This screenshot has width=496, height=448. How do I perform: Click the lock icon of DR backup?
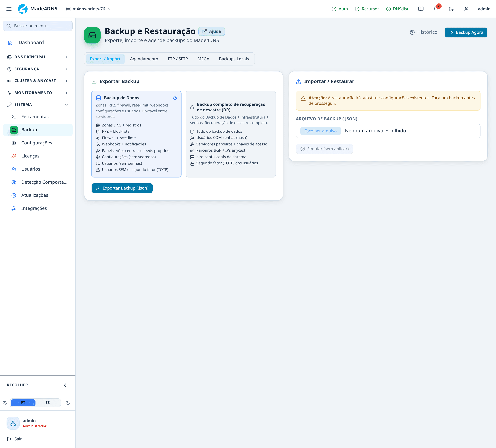[192, 107]
